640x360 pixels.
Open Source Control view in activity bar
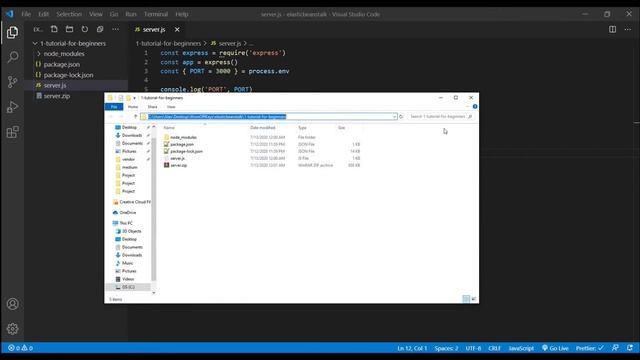point(13,82)
